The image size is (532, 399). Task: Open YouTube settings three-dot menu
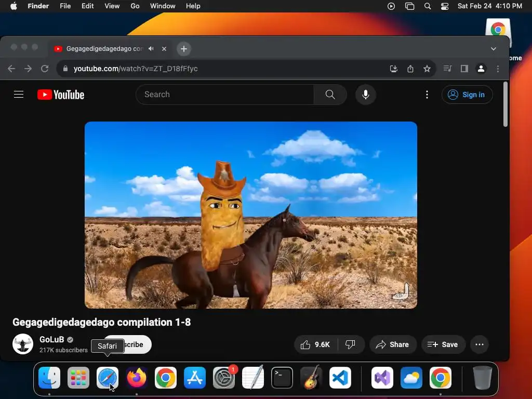tap(427, 95)
